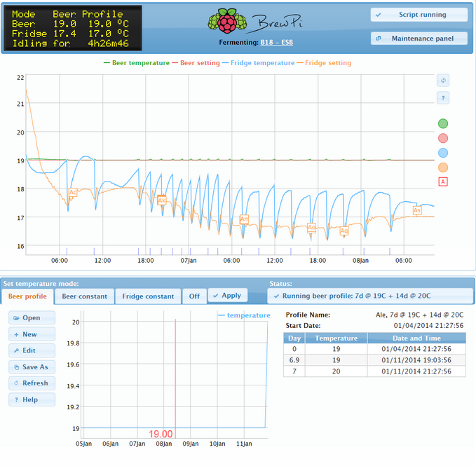
Task: Toggle the red 'A' annotations button
Action: pos(442,181)
